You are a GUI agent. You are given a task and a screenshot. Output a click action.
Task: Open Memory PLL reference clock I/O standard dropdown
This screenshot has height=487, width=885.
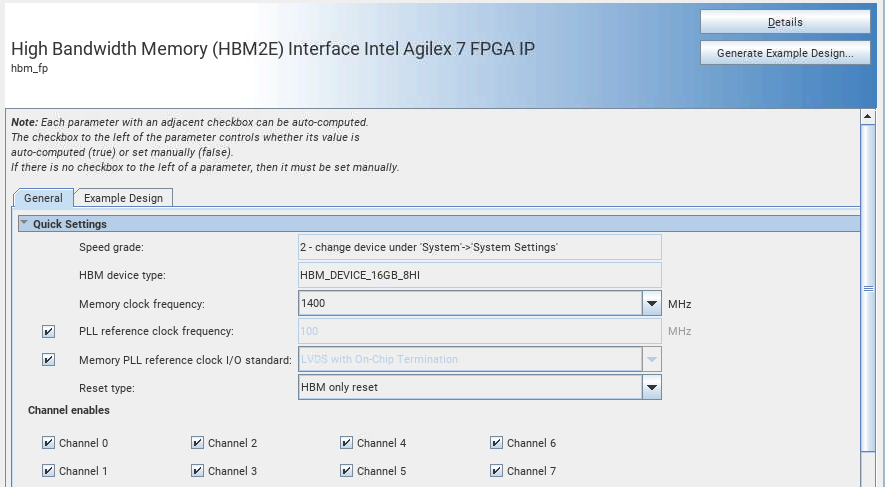[651, 359]
